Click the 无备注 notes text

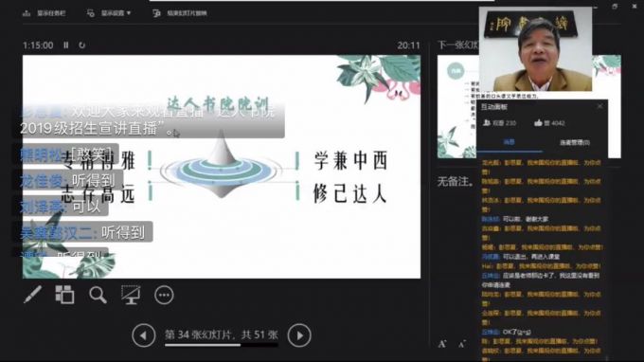456,181
